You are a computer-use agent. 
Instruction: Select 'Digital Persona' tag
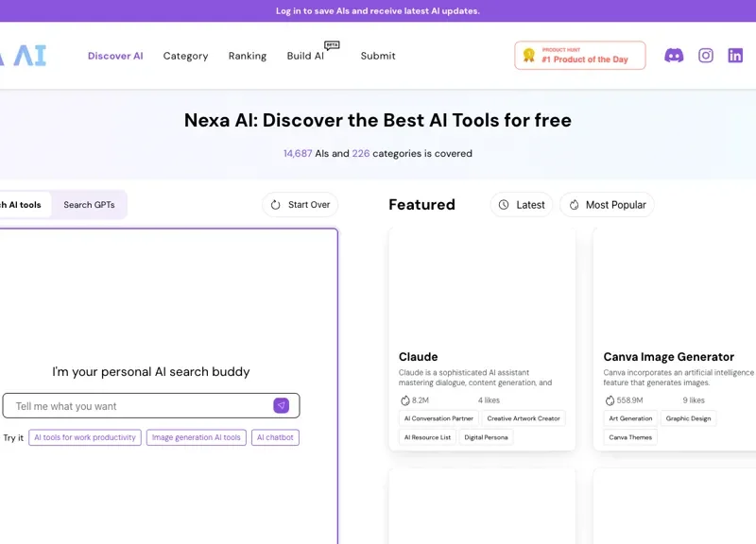tap(486, 437)
